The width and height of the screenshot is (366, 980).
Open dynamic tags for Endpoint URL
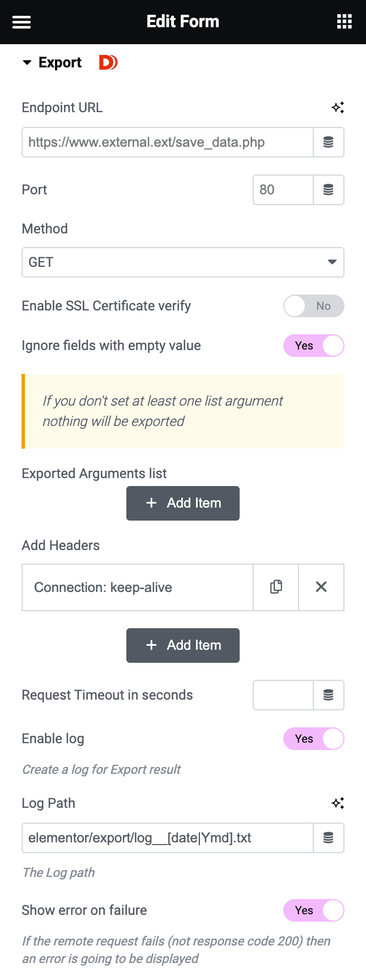329,142
